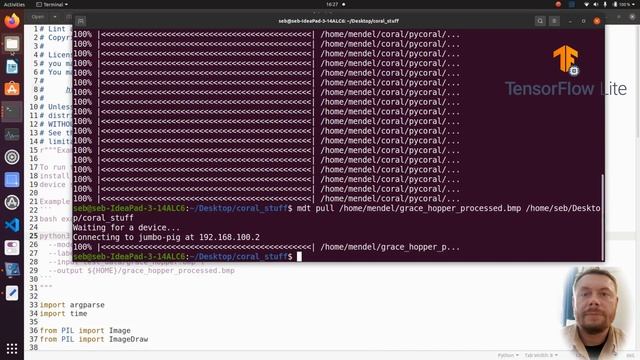Viewport: 640px width, 360px height.
Task: Click '/home/mendel/grace_hopper_p...' progress line
Action: pyautogui.click(x=390, y=247)
